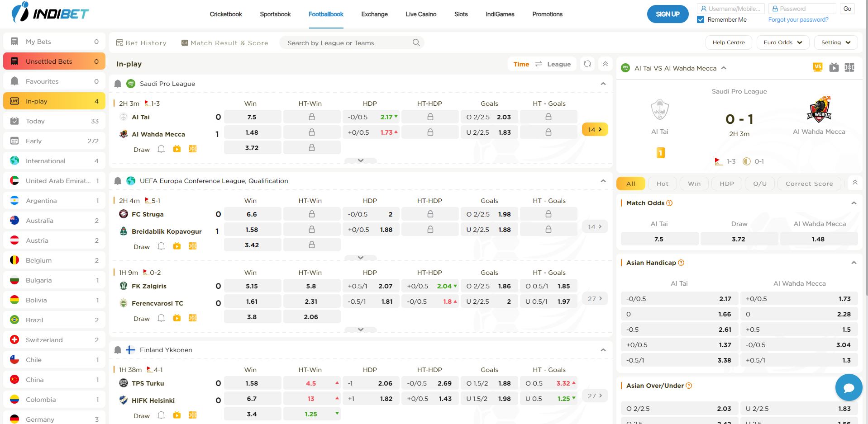
Task: Click the search magnifier icon
Action: click(x=416, y=42)
